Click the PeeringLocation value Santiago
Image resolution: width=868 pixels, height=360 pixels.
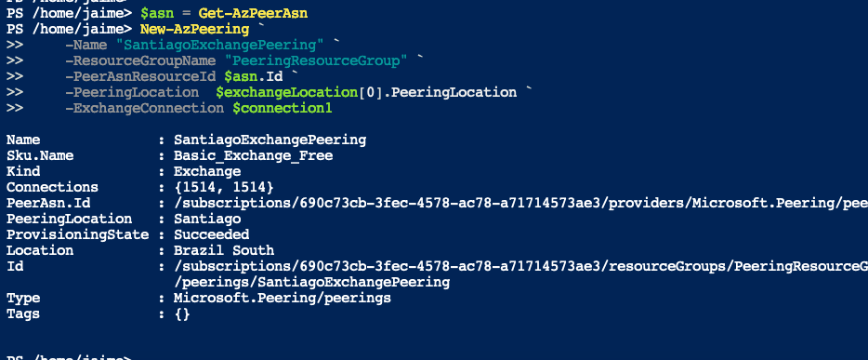207,219
